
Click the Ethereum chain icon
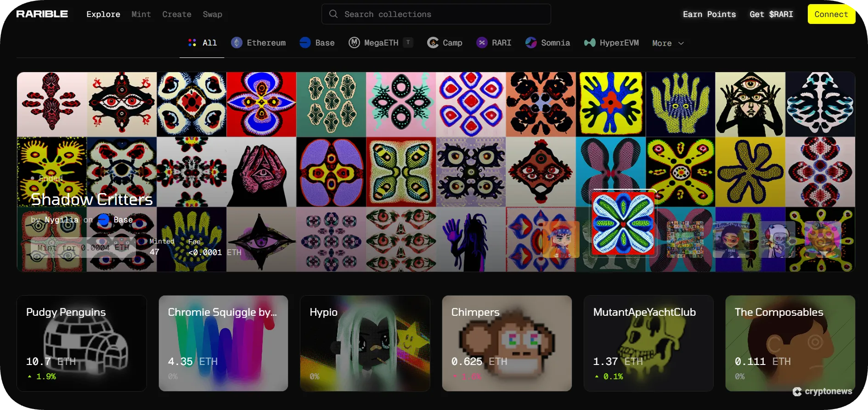[237, 43]
